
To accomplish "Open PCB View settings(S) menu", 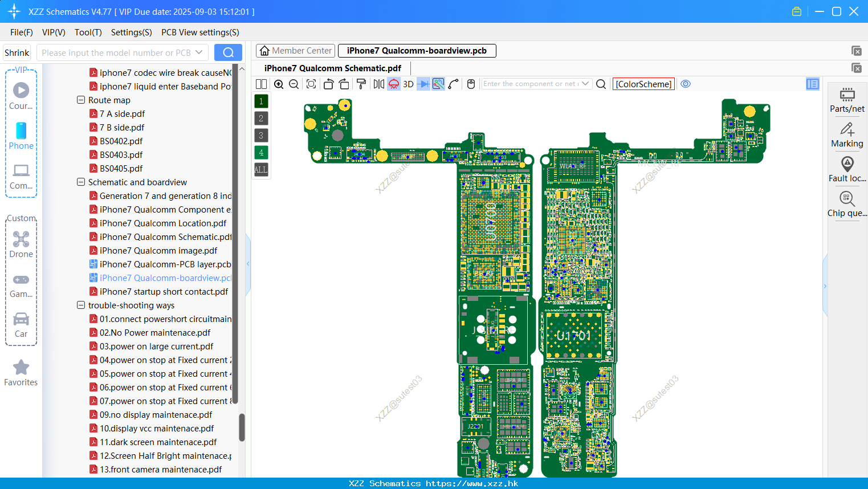I will 200,32.
